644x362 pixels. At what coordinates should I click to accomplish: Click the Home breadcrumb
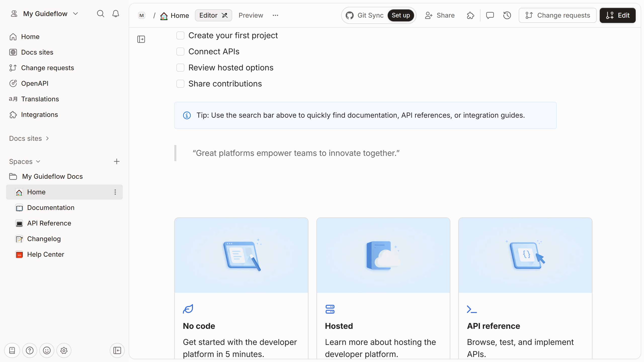pos(175,16)
